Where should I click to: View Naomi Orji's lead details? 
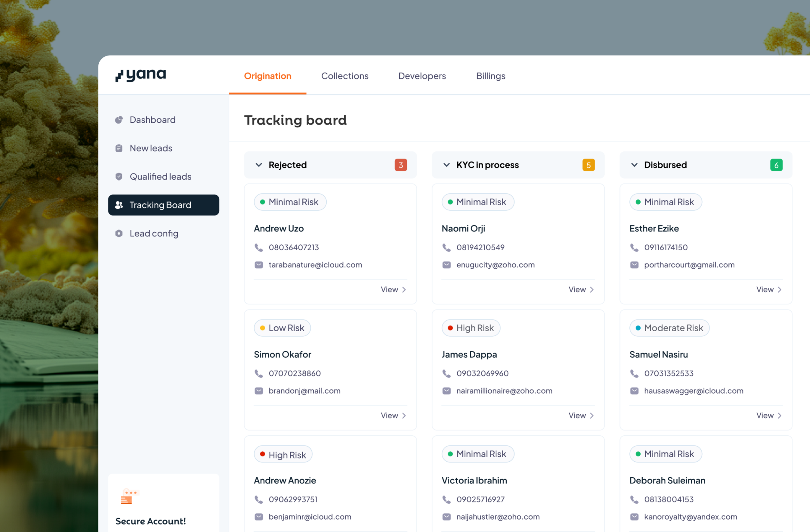[581, 289]
